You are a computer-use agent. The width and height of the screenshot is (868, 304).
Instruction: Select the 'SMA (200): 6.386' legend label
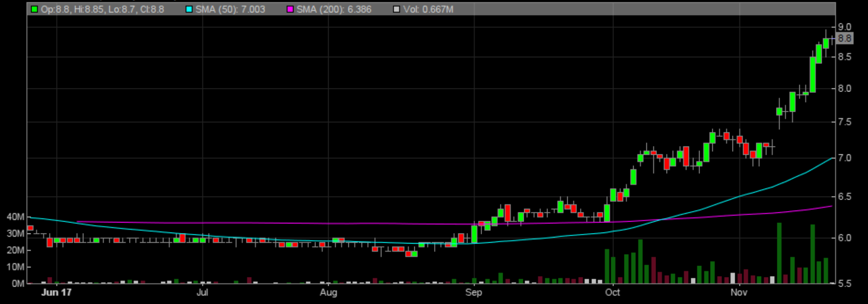[334, 9]
